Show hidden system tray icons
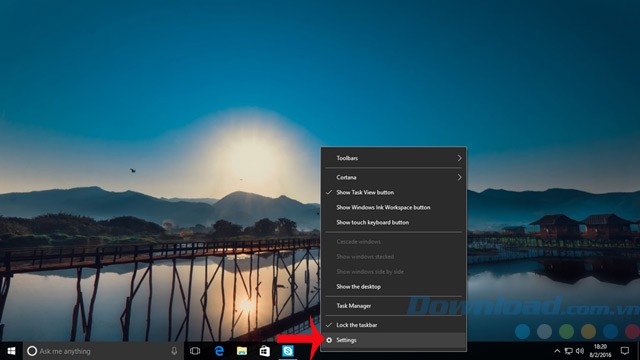The width and height of the screenshot is (640, 360). [557, 351]
